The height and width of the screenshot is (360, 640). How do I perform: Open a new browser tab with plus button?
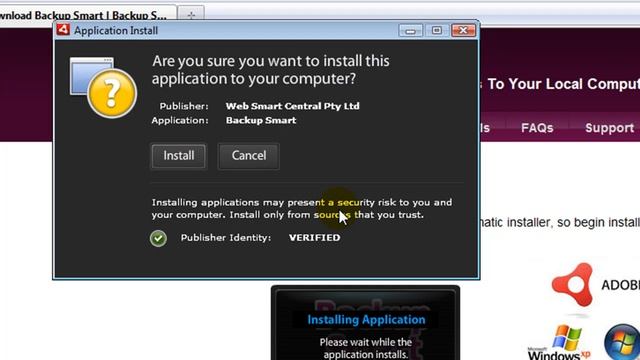coord(191,16)
